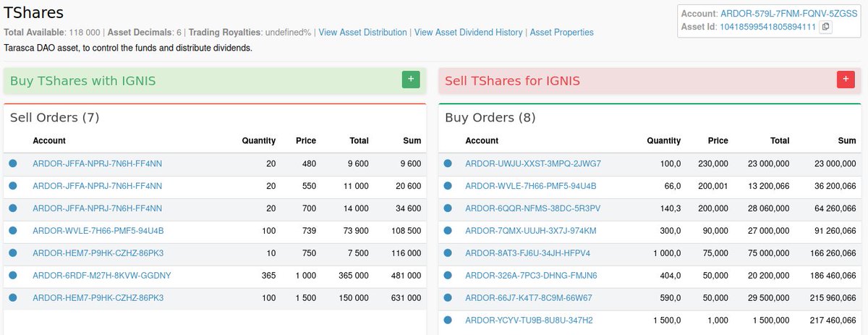
Task: Click blue dot of sell order priced 1 000
Action: [x=13, y=276]
